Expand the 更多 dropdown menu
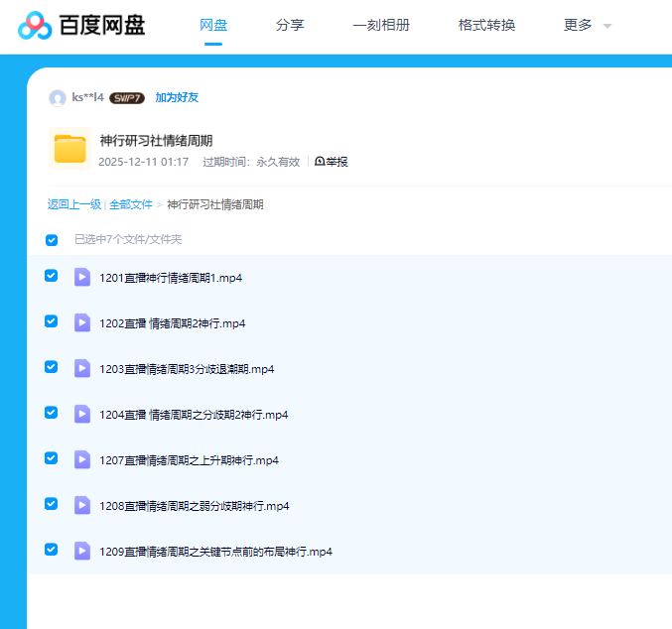This screenshot has height=629, width=672. coord(588,26)
